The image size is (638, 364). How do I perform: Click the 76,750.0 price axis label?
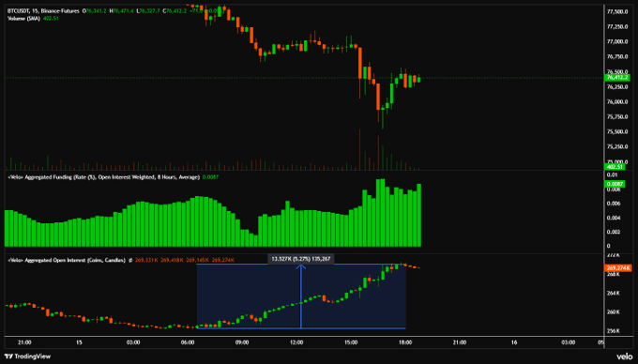(617, 57)
